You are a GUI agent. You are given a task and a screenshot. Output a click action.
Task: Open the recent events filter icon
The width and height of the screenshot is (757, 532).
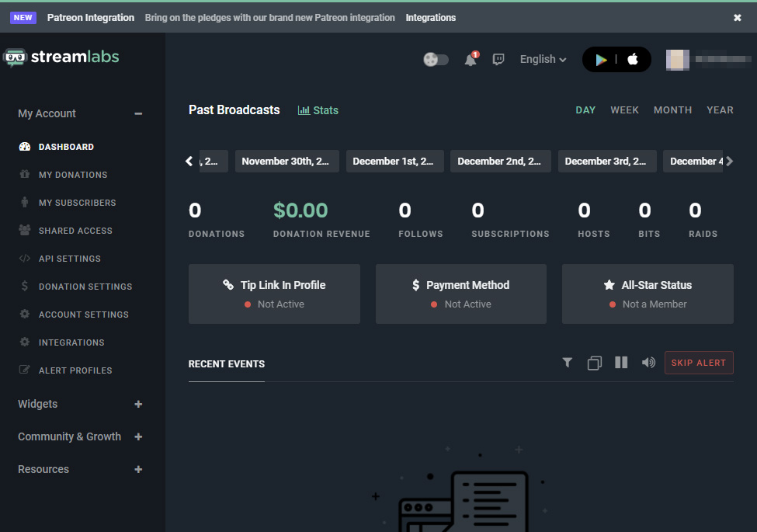coord(568,363)
